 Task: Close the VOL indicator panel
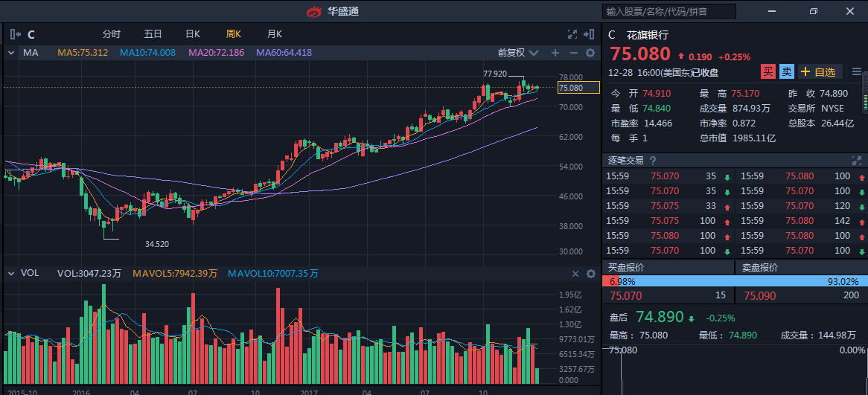[575, 274]
